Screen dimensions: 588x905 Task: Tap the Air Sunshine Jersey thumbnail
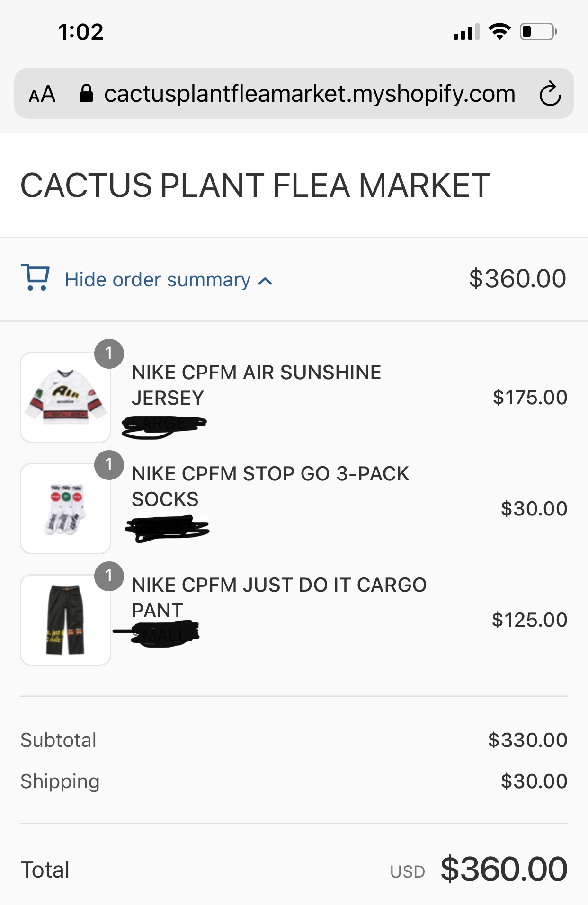66,397
